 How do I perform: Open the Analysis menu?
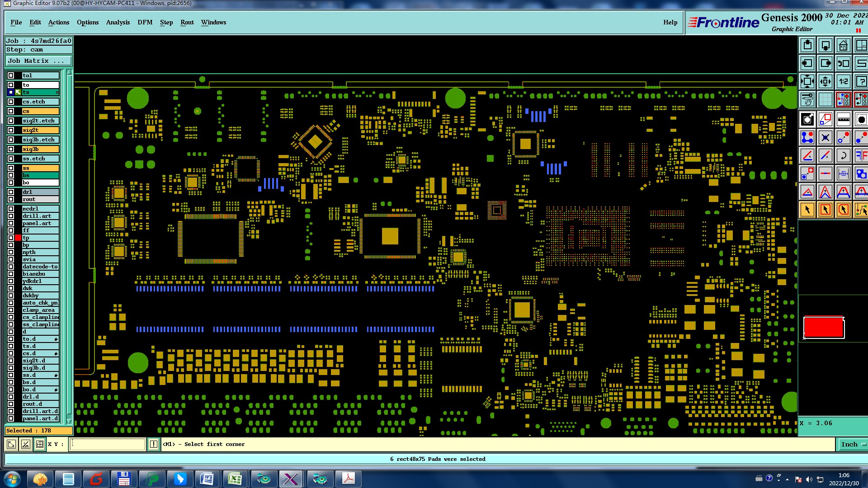click(118, 22)
